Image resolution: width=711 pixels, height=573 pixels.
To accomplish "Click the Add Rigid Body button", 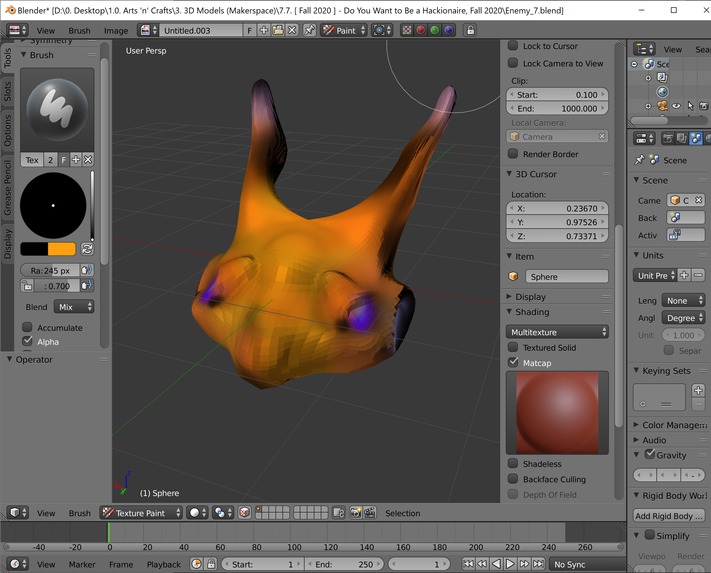I will (x=669, y=516).
